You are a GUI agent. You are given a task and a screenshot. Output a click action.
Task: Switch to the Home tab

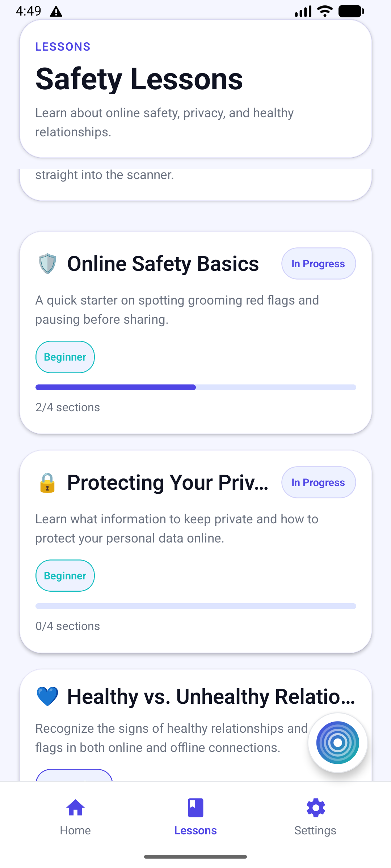pyautogui.click(x=75, y=817)
